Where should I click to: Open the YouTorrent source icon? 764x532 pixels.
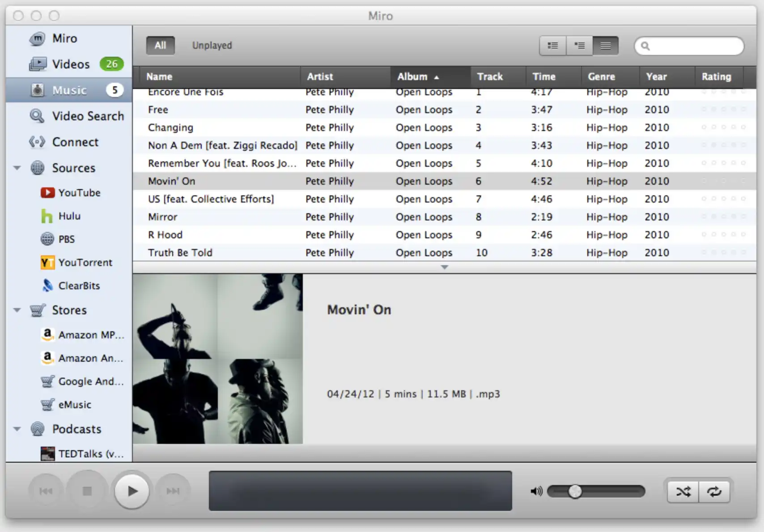pyautogui.click(x=47, y=262)
